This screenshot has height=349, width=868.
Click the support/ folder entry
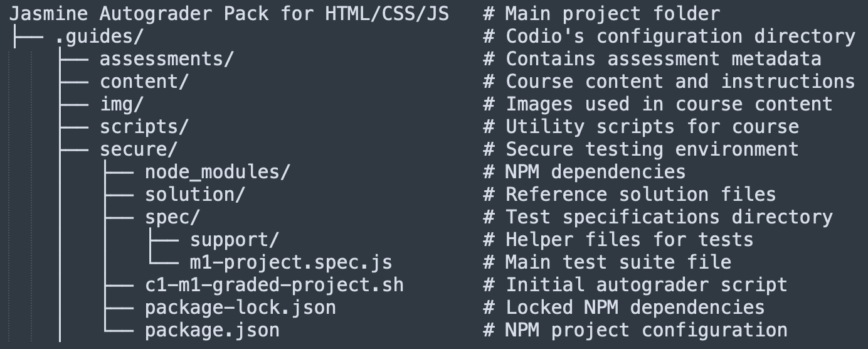pos(235,240)
